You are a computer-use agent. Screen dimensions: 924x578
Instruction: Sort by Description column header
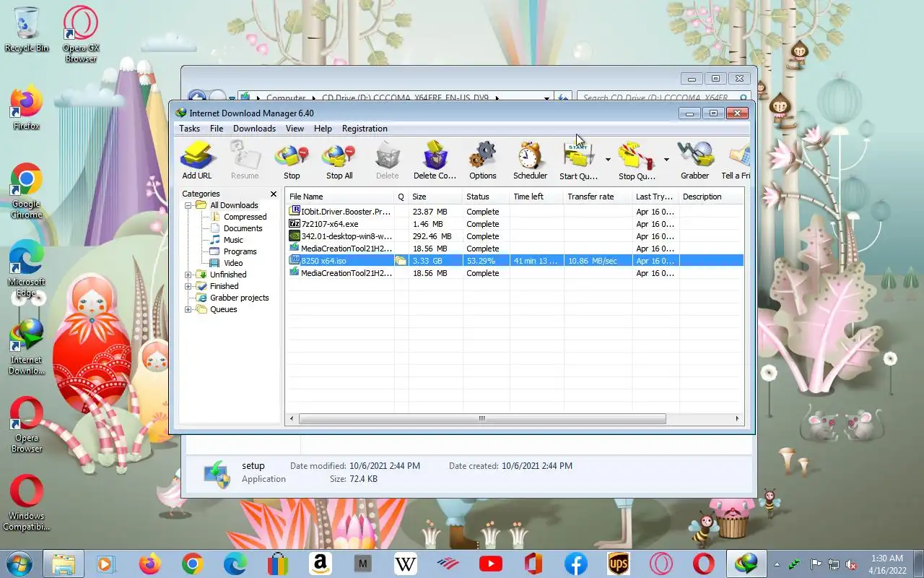(711, 197)
